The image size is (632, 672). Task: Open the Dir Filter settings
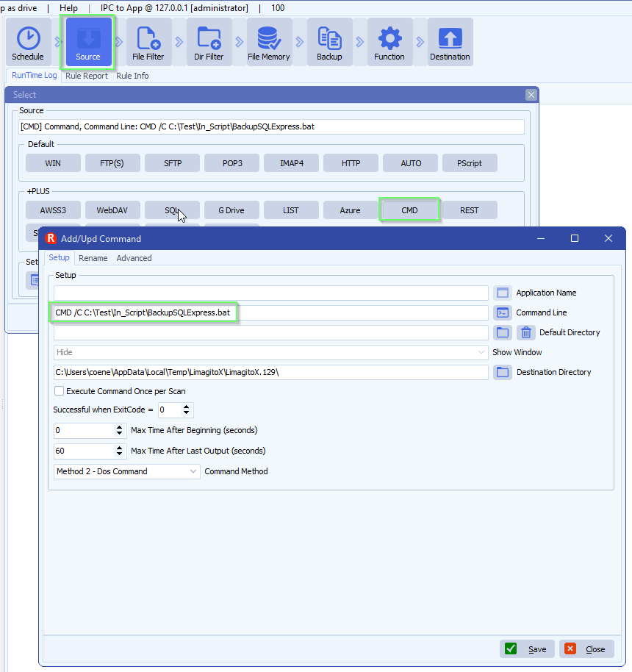[x=208, y=42]
